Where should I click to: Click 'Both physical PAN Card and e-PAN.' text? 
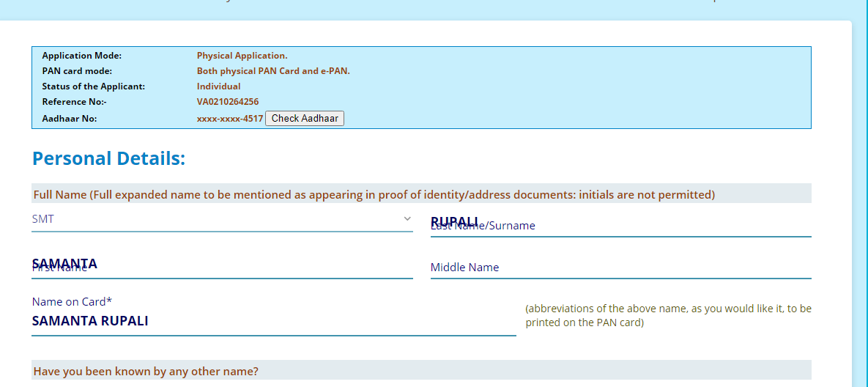coord(273,71)
